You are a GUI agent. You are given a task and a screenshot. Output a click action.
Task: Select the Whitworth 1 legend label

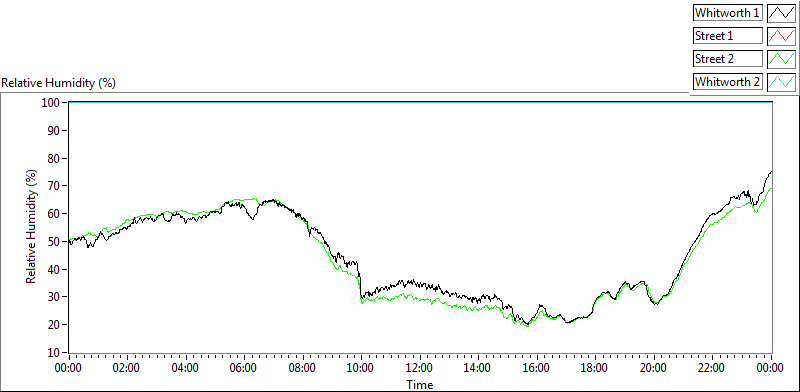tap(728, 13)
